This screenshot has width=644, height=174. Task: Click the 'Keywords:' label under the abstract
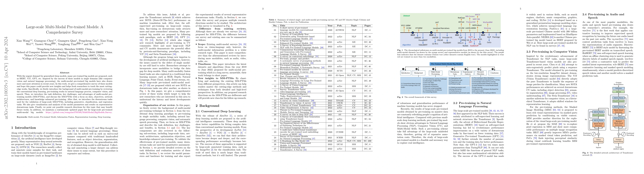click(x=22, y=117)
